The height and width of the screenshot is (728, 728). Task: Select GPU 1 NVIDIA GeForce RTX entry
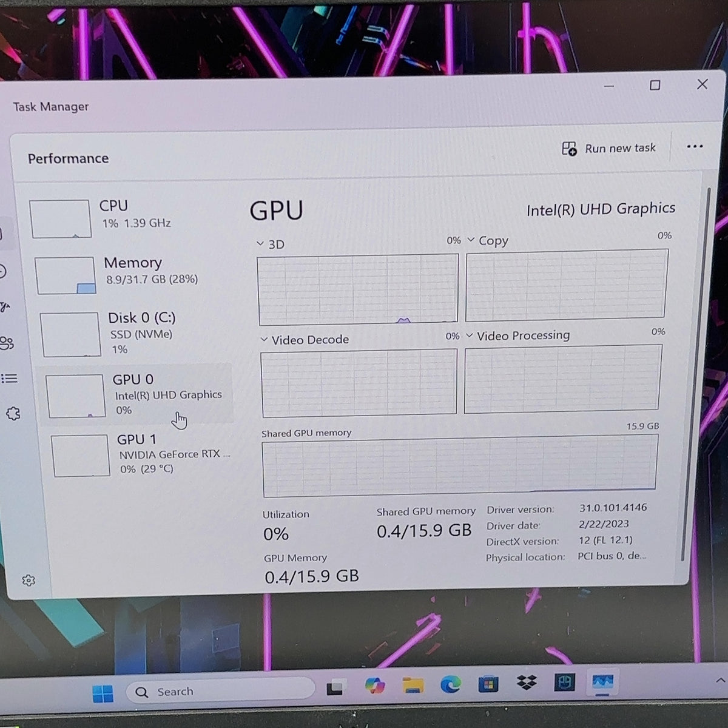pos(141,454)
